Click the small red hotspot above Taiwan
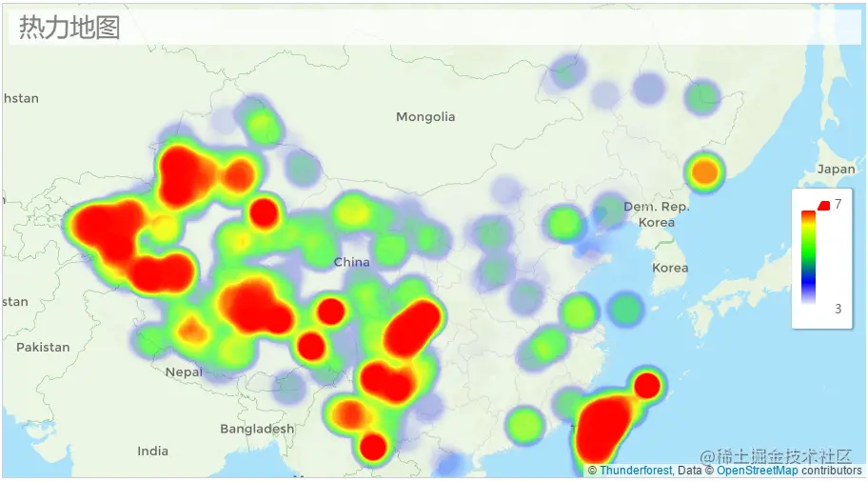This screenshot has height=482, width=868. pyautogui.click(x=646, y=385)
